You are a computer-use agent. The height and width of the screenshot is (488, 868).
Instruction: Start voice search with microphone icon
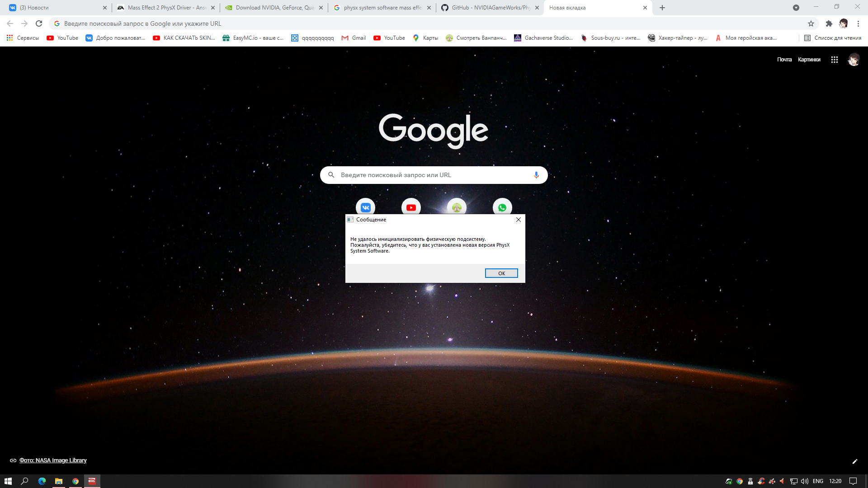pos(536,175)
